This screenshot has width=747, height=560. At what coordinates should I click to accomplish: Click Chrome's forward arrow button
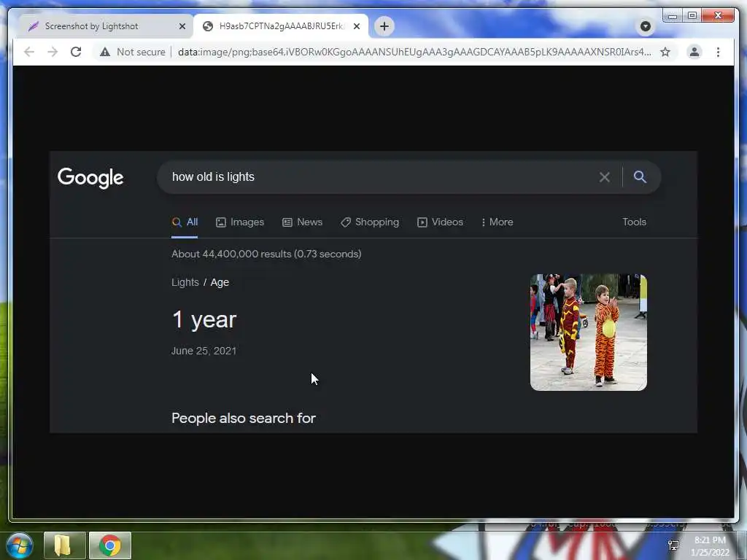[x=53, y=52]
